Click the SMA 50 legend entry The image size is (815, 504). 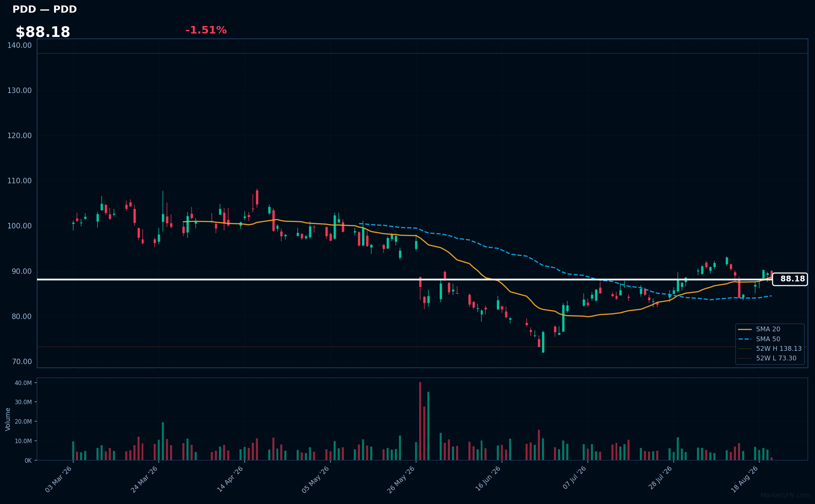click(768, 339)
